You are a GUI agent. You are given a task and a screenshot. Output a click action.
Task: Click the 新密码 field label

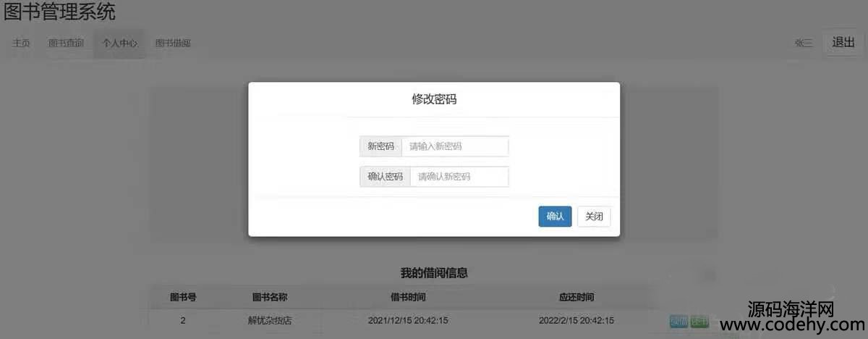tap(380, 146)
